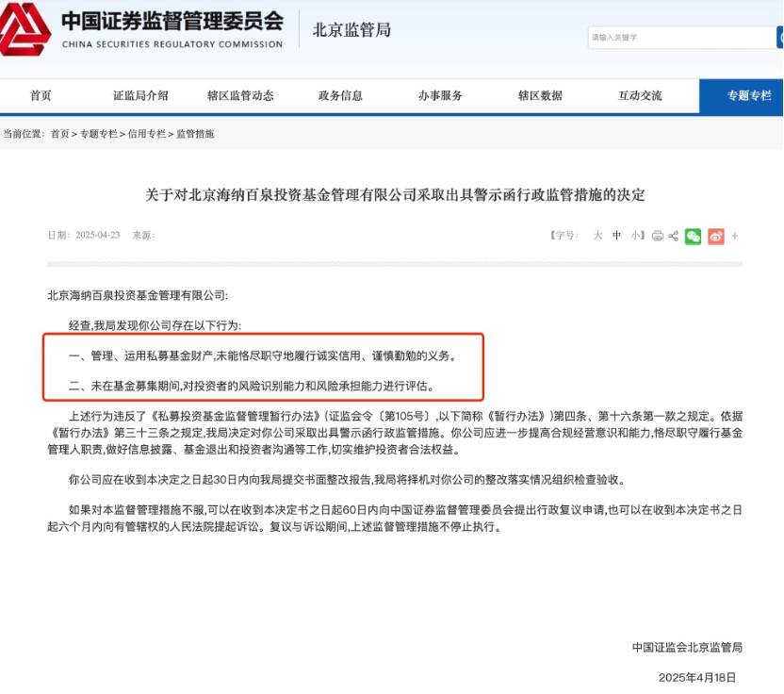This screenshot has height=694, width=784.
Task: Set font size to 中
Action: pos(616,235)
